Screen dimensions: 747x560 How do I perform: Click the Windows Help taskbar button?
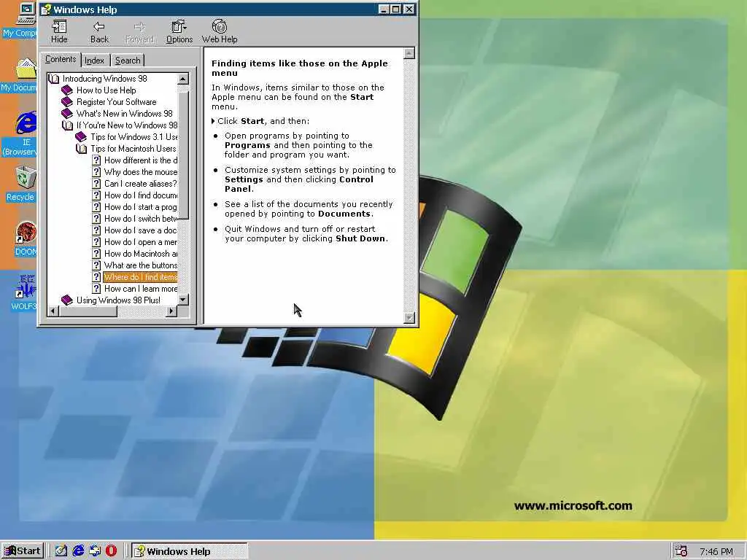[x=190, y=551]
